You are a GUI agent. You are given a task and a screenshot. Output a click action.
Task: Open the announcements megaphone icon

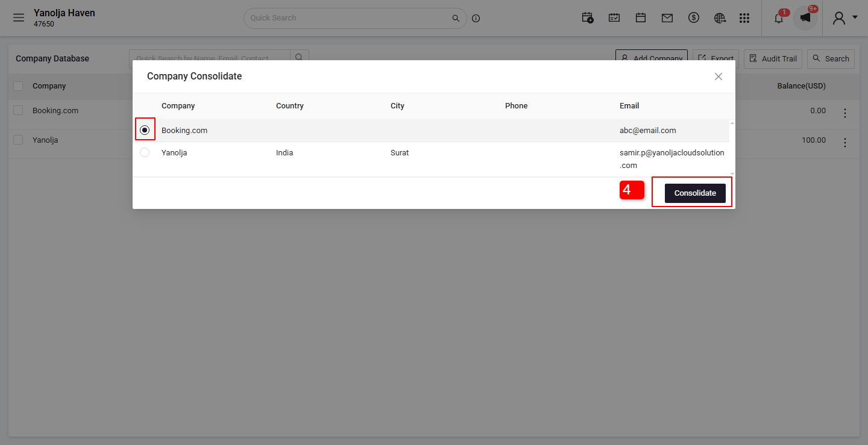point(805,18)
